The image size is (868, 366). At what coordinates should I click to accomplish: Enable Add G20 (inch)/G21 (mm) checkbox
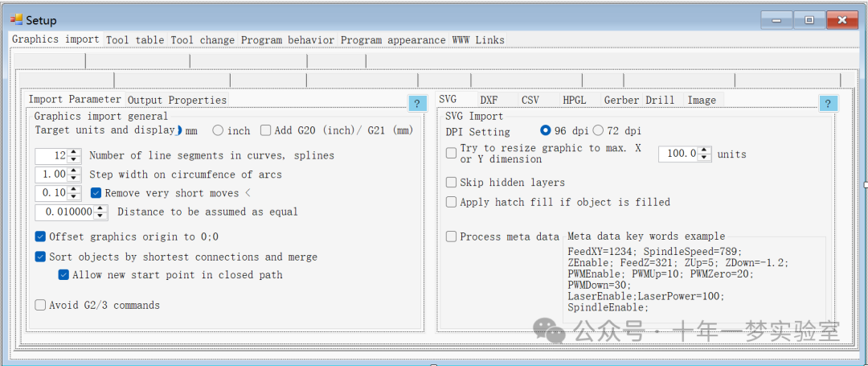point(337,130)
